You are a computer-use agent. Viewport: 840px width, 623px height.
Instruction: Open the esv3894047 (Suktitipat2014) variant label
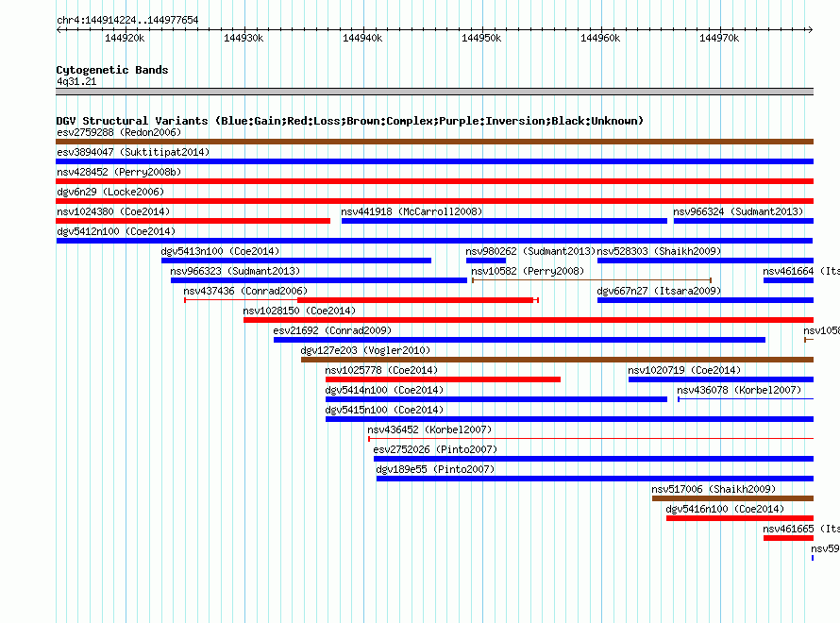pos(133,152)
